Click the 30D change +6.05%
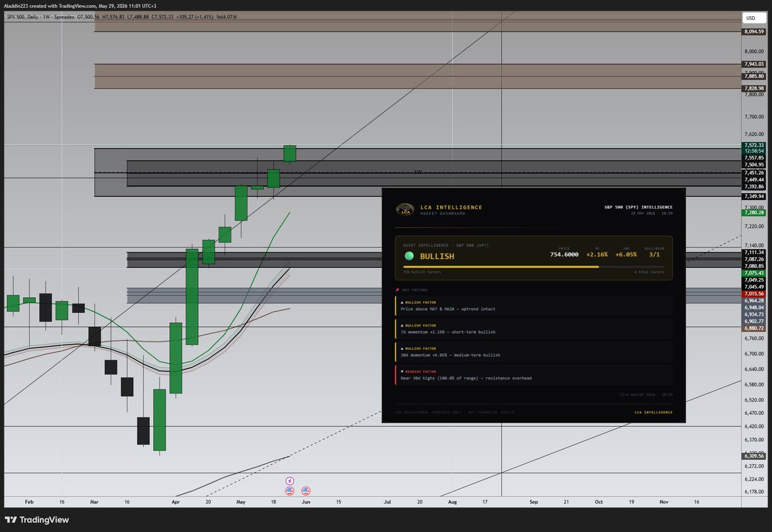The width and height of the screenshot is (772, 532). [626, 254]
